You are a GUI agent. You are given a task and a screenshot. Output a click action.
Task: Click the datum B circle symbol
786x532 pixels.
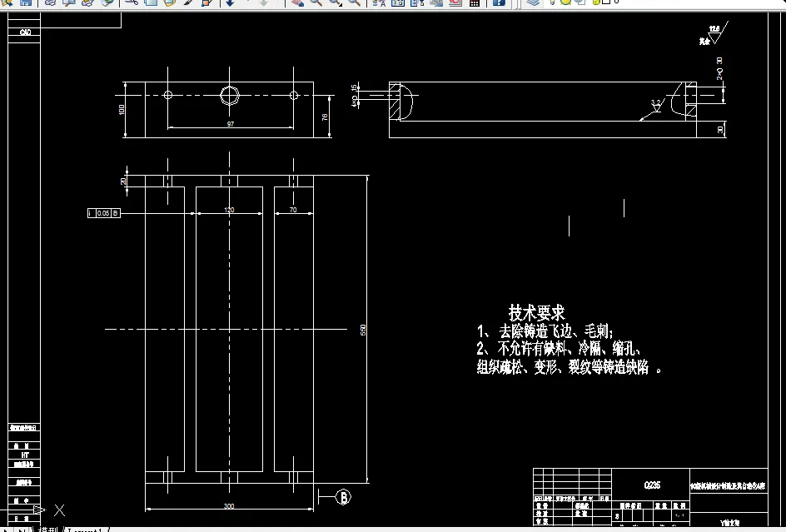coord(343,497)
